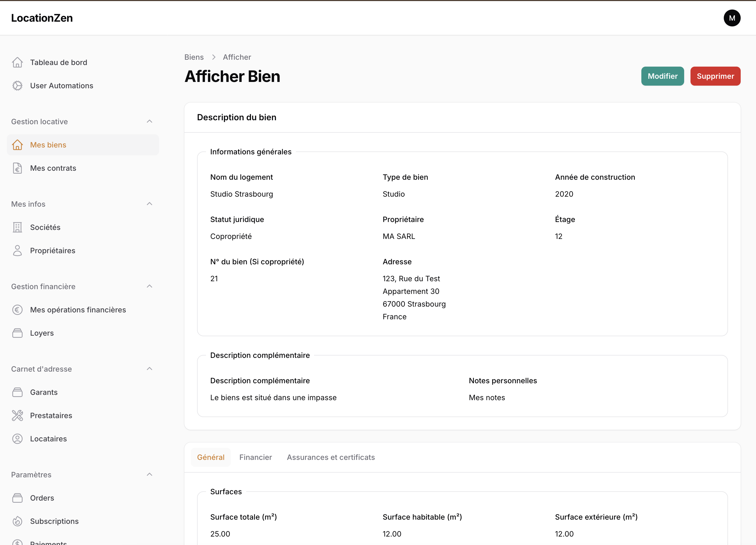Screen dimensions: 756x545
Task: Click the 'Mes notes' personal notes value
Action: click(x=487, y=398)
